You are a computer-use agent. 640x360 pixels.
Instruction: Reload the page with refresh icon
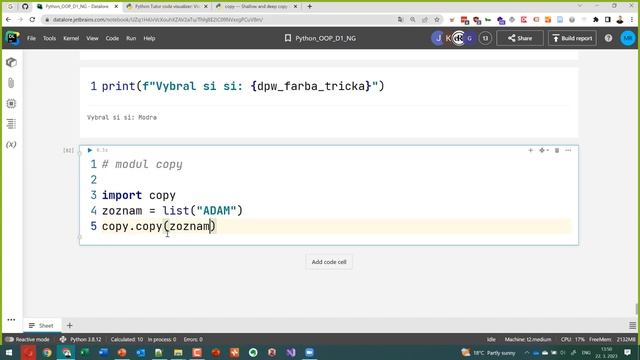(x=32, y=19)
